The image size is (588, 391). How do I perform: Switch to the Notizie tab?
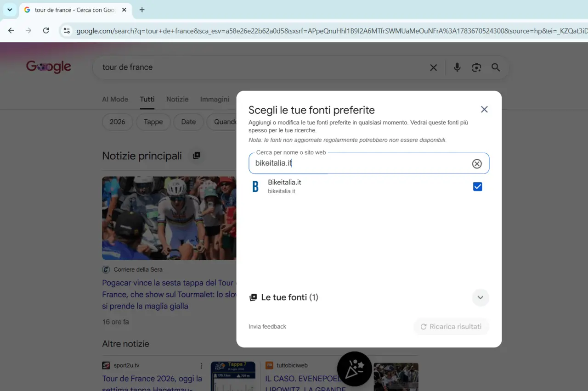coord(177,99)
